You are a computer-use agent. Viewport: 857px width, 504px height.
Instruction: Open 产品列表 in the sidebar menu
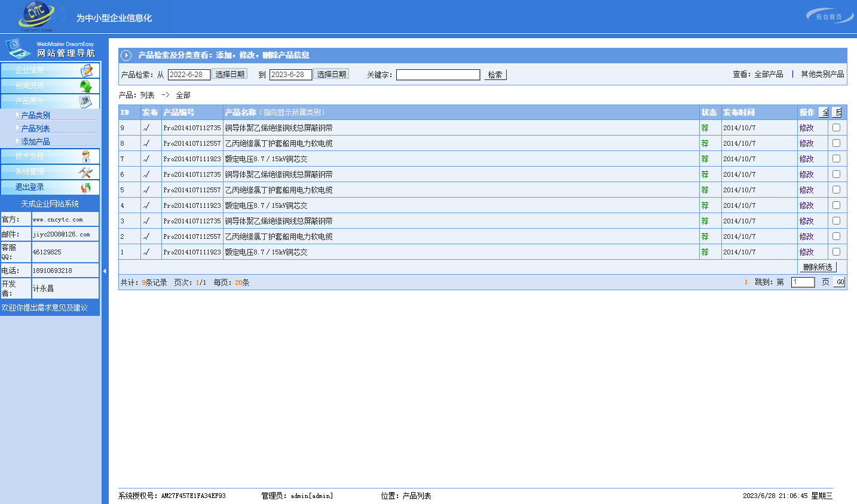coord(35,128)
